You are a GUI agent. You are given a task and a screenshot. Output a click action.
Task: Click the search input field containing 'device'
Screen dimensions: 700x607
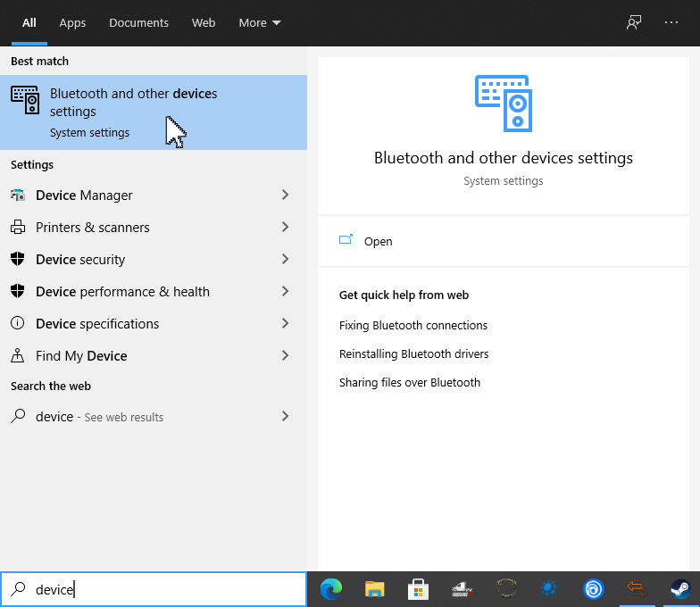pyautogui.click(x=154, y=589)
